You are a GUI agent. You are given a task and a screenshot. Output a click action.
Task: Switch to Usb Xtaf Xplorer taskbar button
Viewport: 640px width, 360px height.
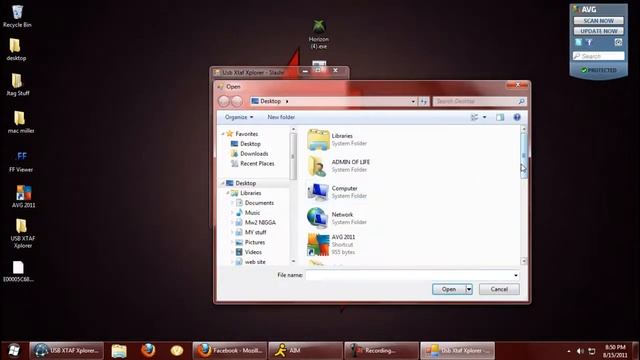458,351
